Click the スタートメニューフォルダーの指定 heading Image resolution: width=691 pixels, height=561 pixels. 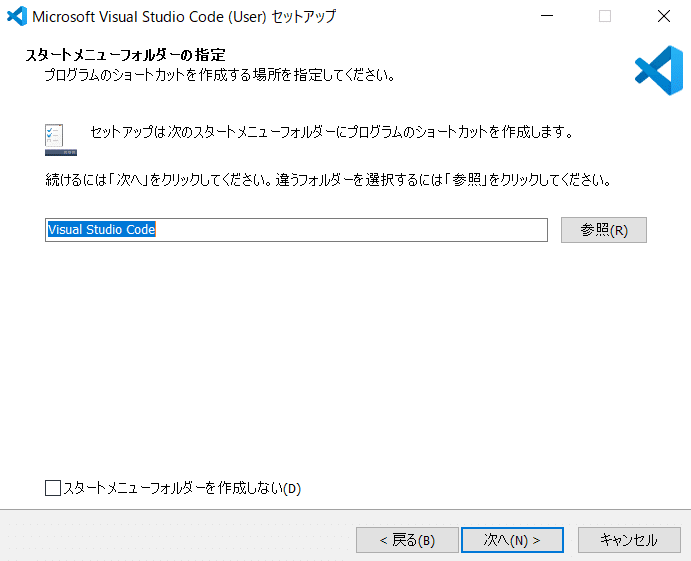pyautogui.click(x=126, y=55)
